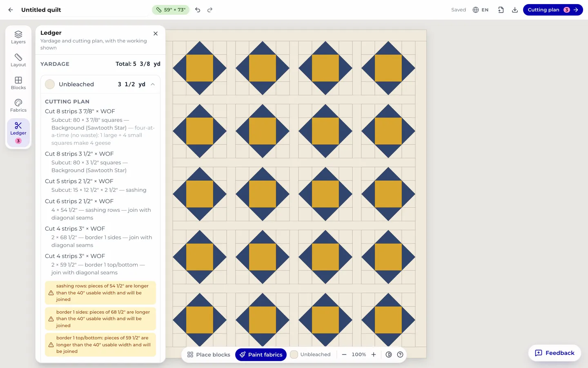Image resolution: width=588 pixels, height=368 pixels.
Task: Switch to Place blocks mode
Action: pos(209,355)
